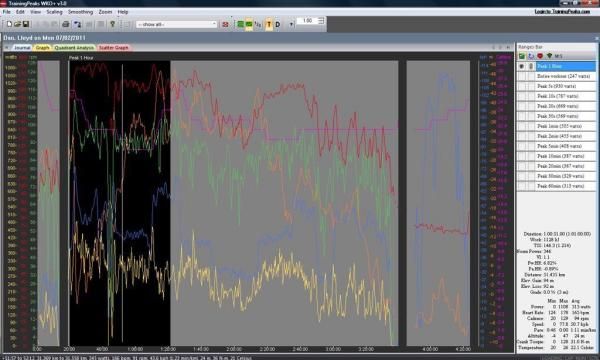
Task: Select the Peak 5min range row
Action: pos(566,146)
